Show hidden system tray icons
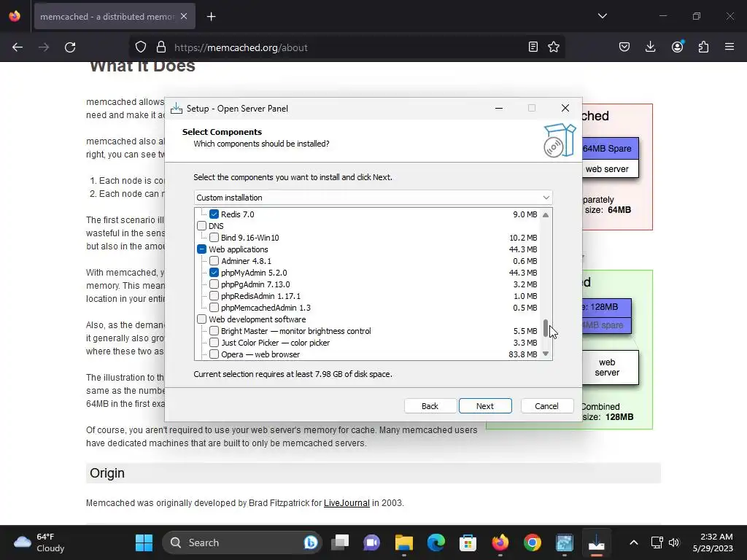The width and height of the screenshot is (747, 560). coord(634,542)
